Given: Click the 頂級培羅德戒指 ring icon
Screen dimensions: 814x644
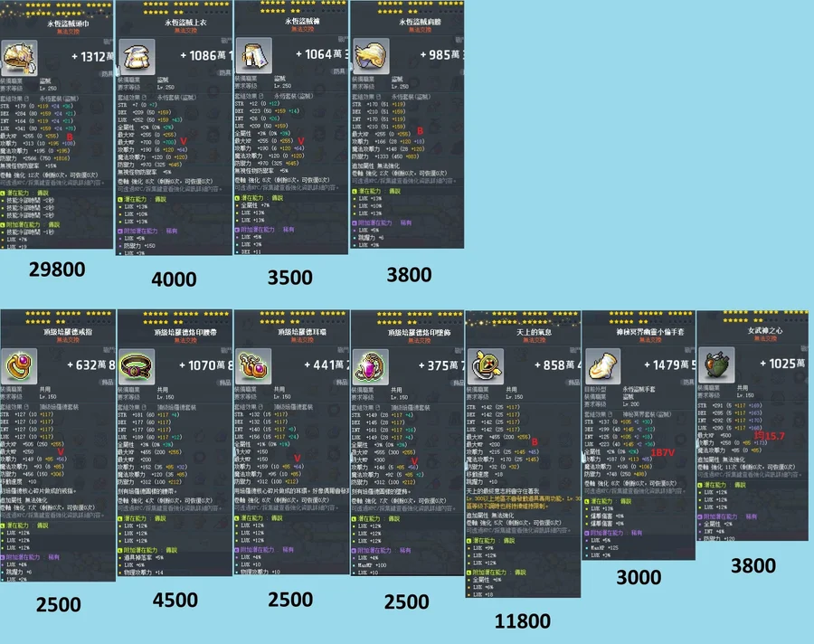Looking at the screenshot, I should click(x=22, y=365).
